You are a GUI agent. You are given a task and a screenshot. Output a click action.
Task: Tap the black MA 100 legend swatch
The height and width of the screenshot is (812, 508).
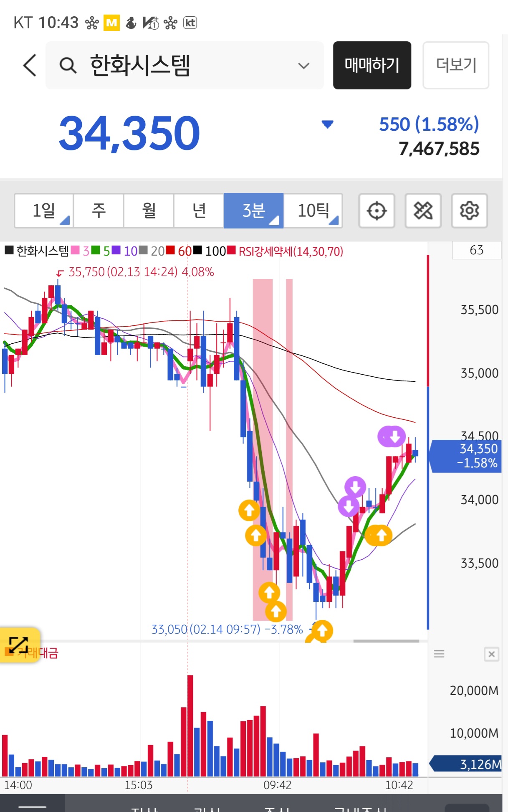tap(197, 250)
